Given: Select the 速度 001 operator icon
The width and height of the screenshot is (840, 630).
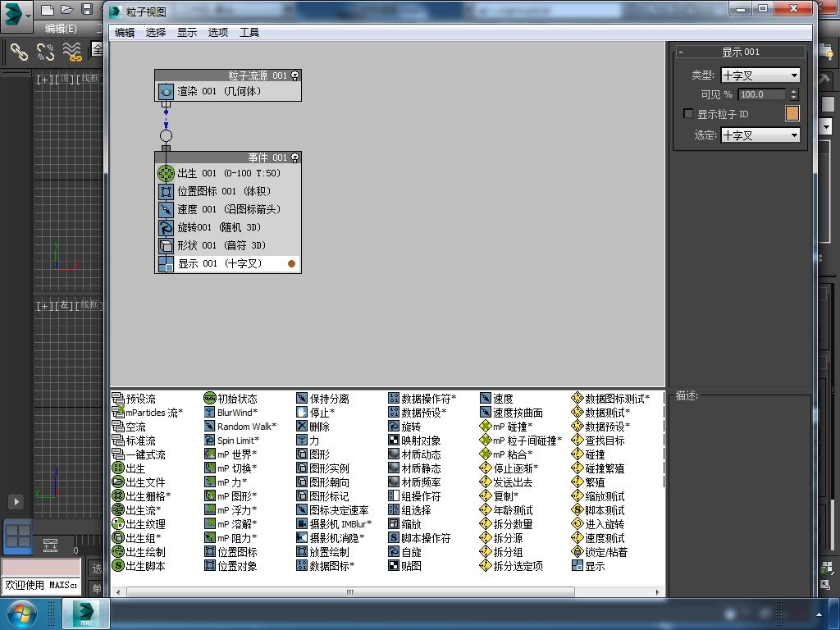Looking at the screenshot, I should [166, 209].
